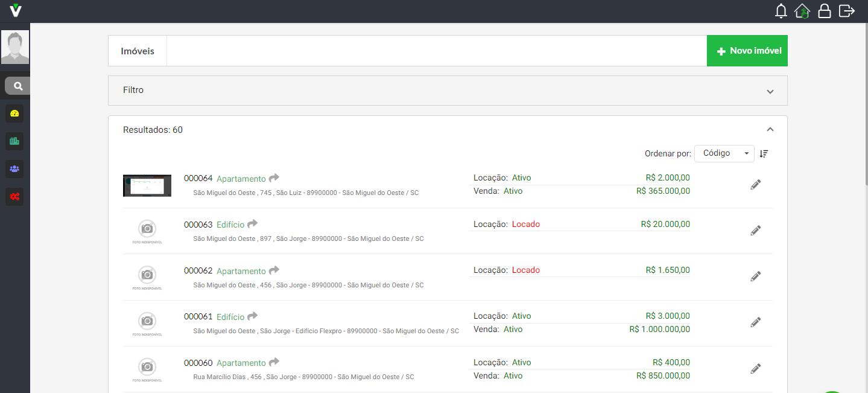
Task: Open the Apartamento link for 000060
Action: point(241,363)
